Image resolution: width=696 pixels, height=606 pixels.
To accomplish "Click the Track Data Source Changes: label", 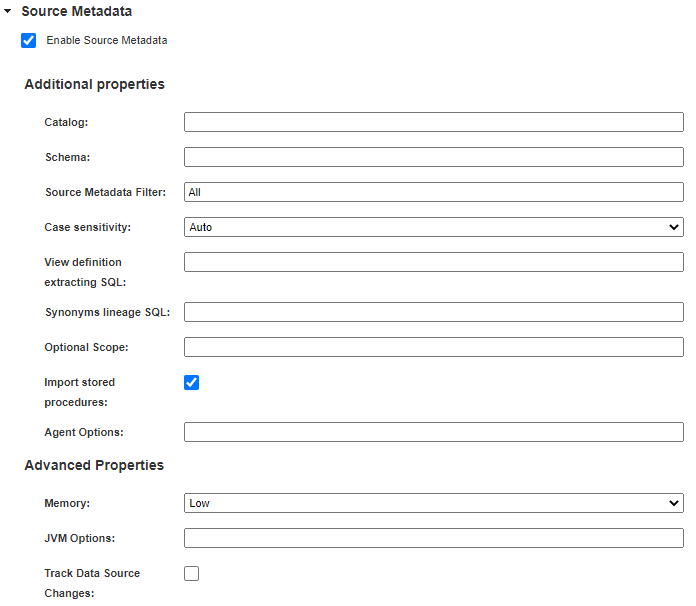I will point(92,583).
